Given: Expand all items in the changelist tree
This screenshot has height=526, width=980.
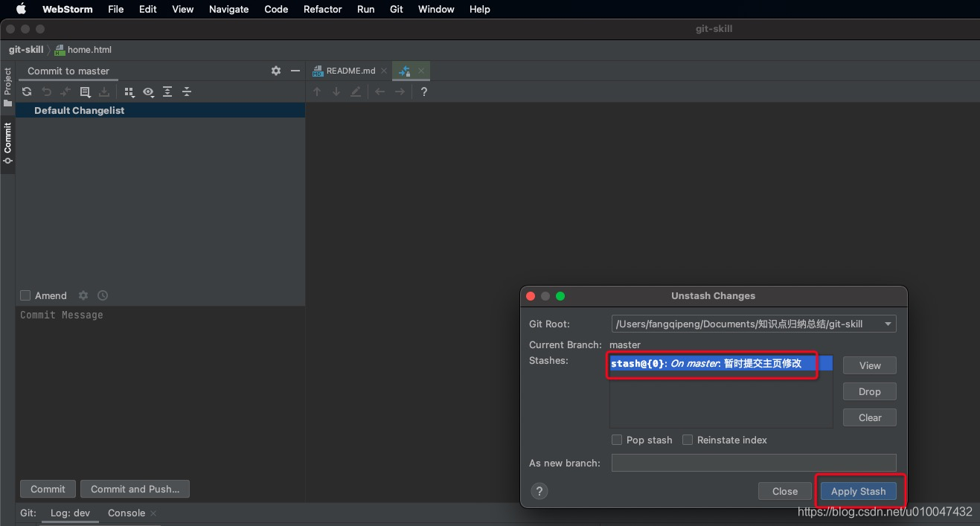Looking at the screenshot, I should [167, 92].
